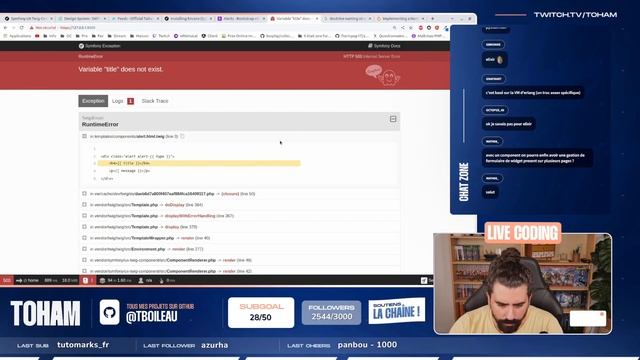640x360 pixels.
Task: Open the @home route panel in toolbar
Action: [27, 280]
